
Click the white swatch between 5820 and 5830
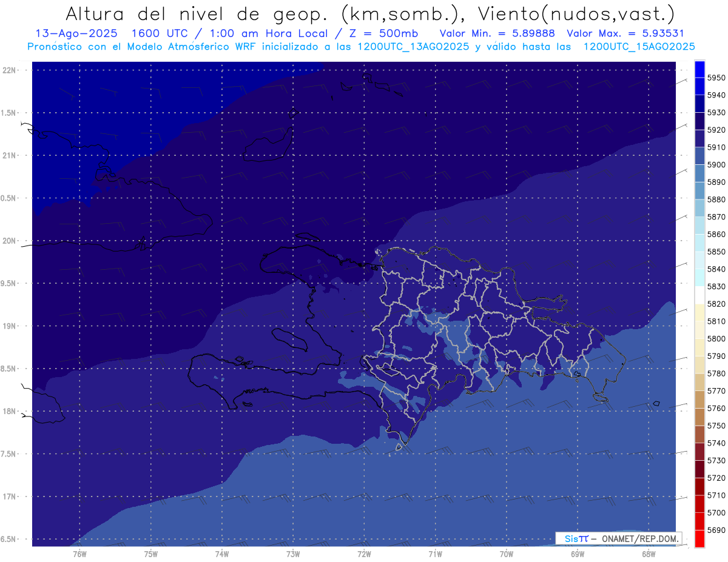(699, 295)
